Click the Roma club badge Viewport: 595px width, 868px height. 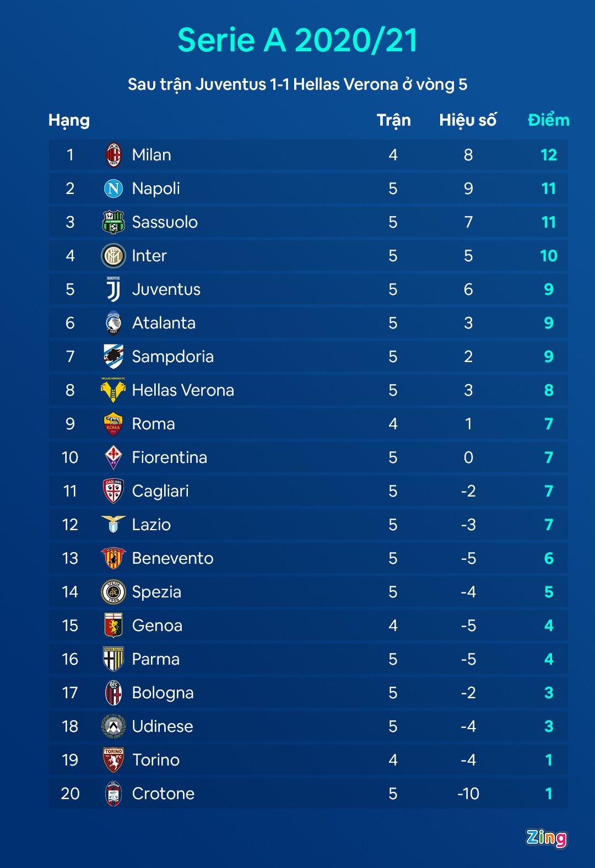(113, 424)
